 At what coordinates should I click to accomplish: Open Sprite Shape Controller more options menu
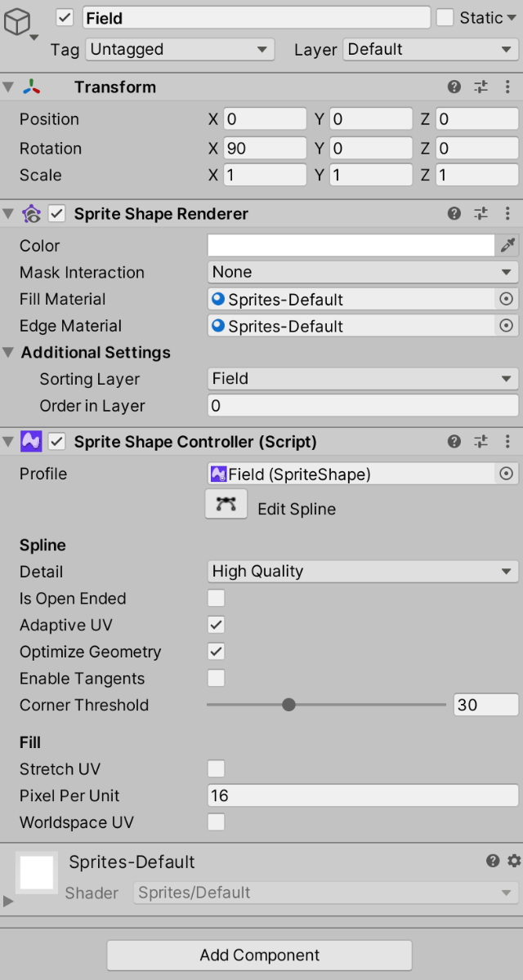click(x=508, y=442)
